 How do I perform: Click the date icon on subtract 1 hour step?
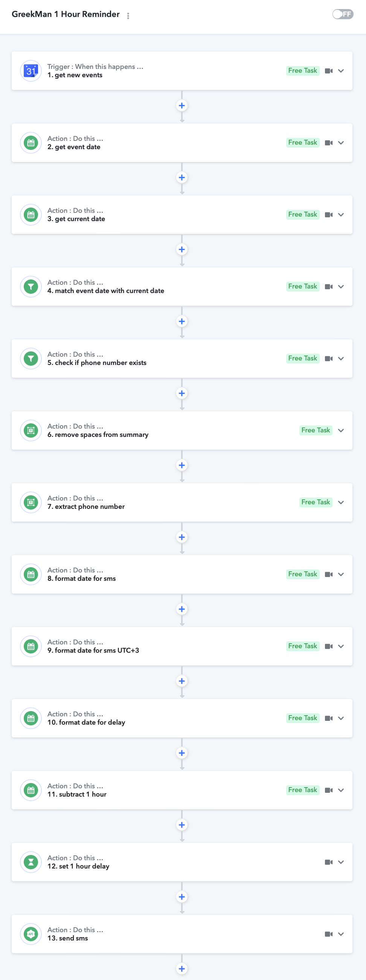(31, 790)
